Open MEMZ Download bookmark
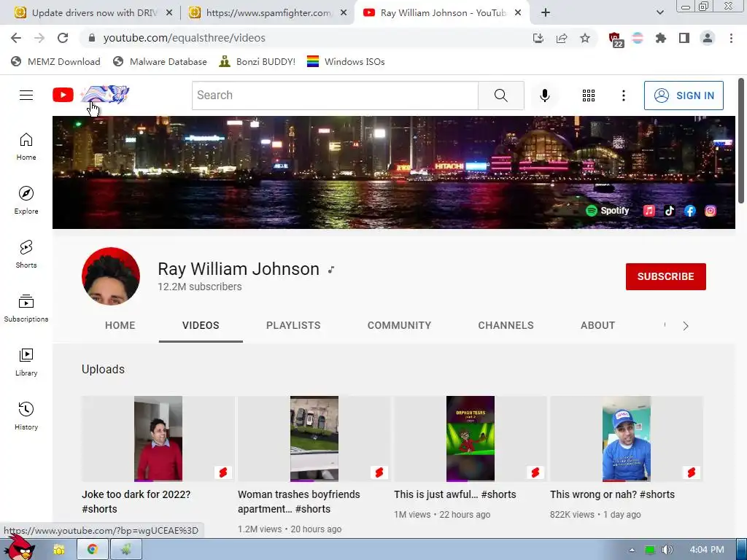This screenshot has width=747, height=560. pos(55,62)
